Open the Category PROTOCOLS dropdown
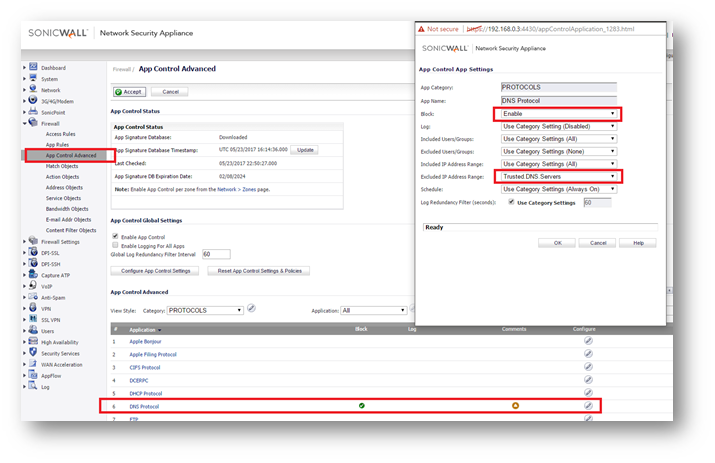 pyautogui.click(x=205, y=310)
